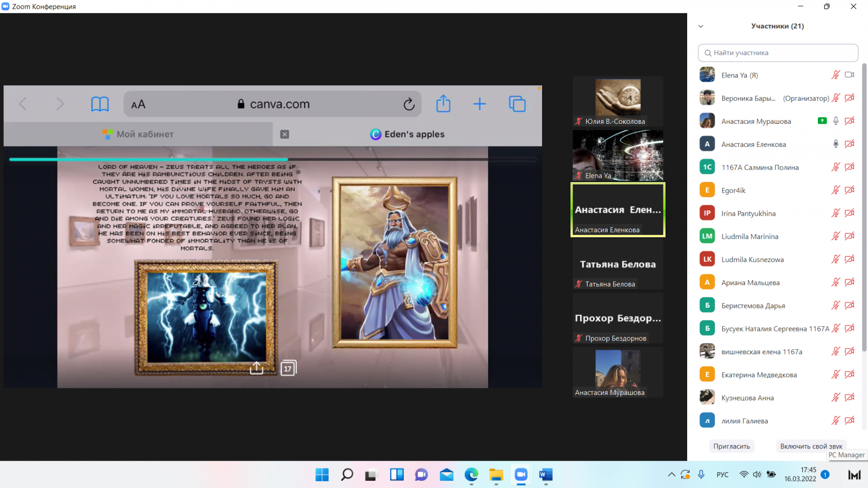Screen dimensions: 868x488
Task: Click the reload page icon
Action: coord(409,104)
